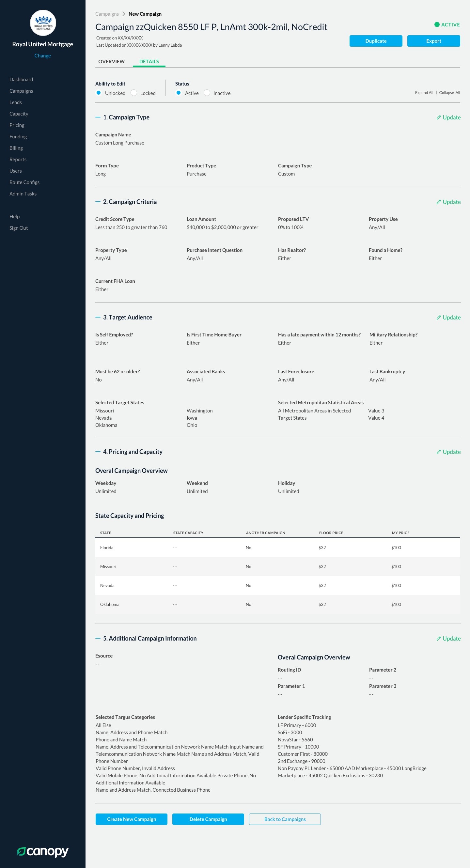Click Update link for Campaign Criteria
The image size is (470, 868).
pyautogui.click(x=451, y=202)
